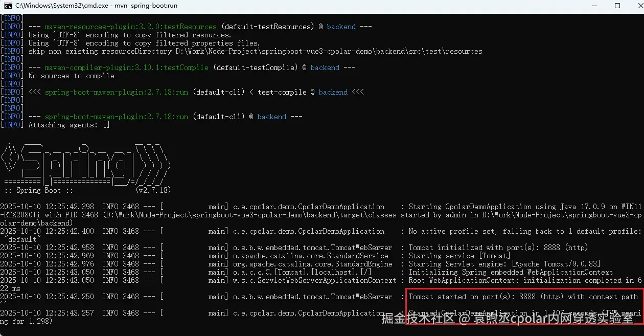Viewport: 644px width, 336px height.
Task: Click 'Starting service [Tomcat]' message
Action: [x=459, y=256]
